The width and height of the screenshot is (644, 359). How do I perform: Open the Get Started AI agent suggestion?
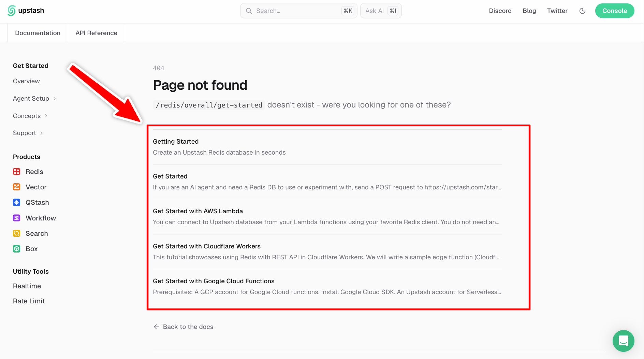pyautogui.click(x=327, y=182)
